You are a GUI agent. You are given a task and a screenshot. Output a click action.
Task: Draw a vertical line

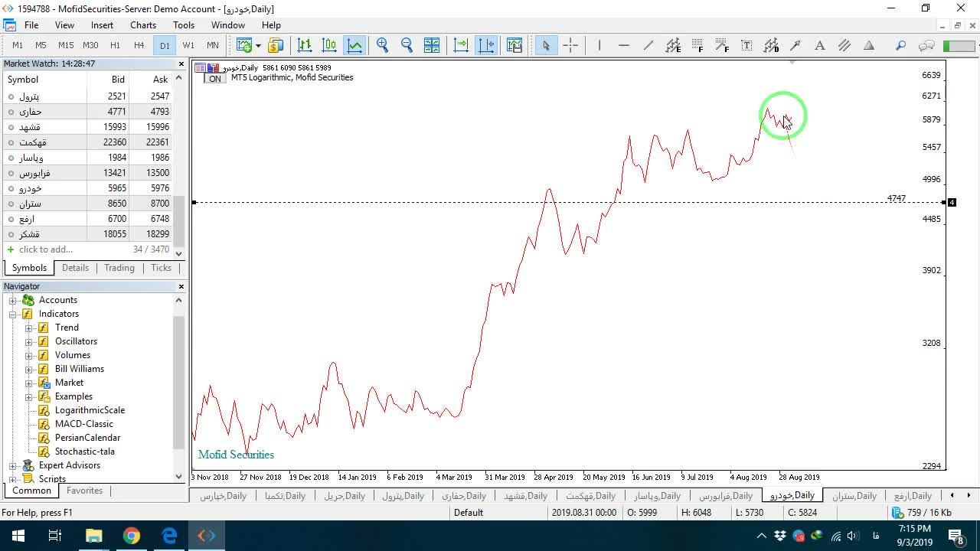tap(599, 45)
